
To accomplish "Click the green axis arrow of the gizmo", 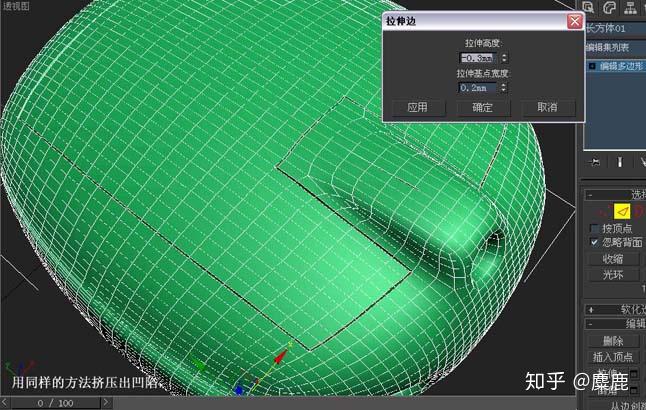I will [199, 365].
